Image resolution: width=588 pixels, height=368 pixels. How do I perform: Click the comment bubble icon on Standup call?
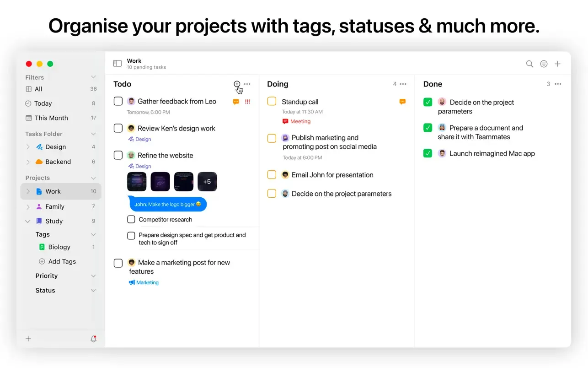402,102
